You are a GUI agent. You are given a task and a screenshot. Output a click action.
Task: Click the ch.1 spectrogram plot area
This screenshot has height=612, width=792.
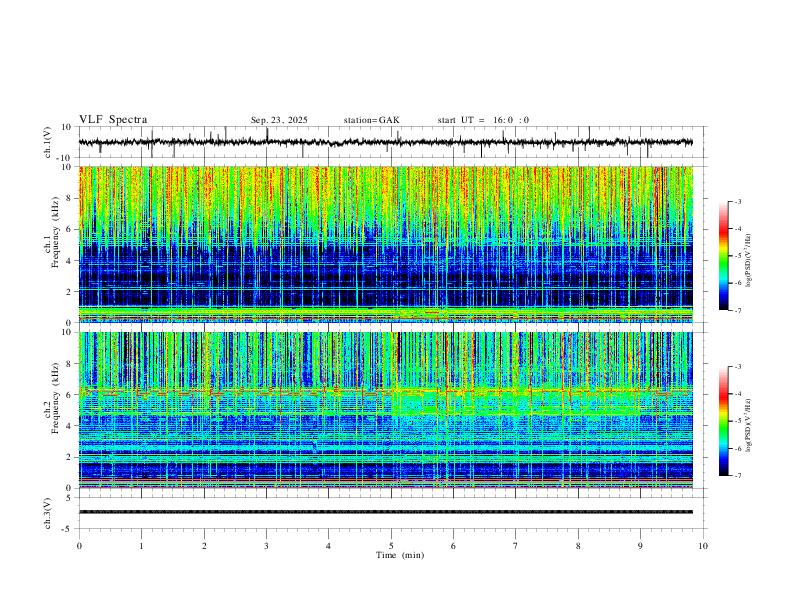(x=385, y=244)
